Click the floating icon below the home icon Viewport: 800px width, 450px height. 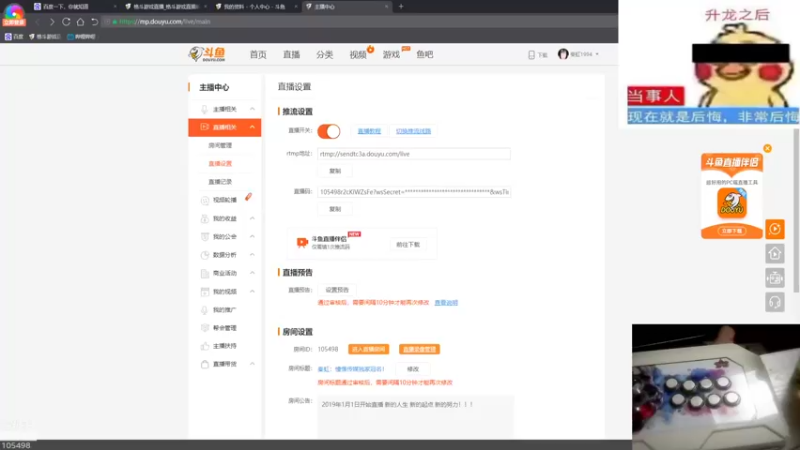coord(774,278)
